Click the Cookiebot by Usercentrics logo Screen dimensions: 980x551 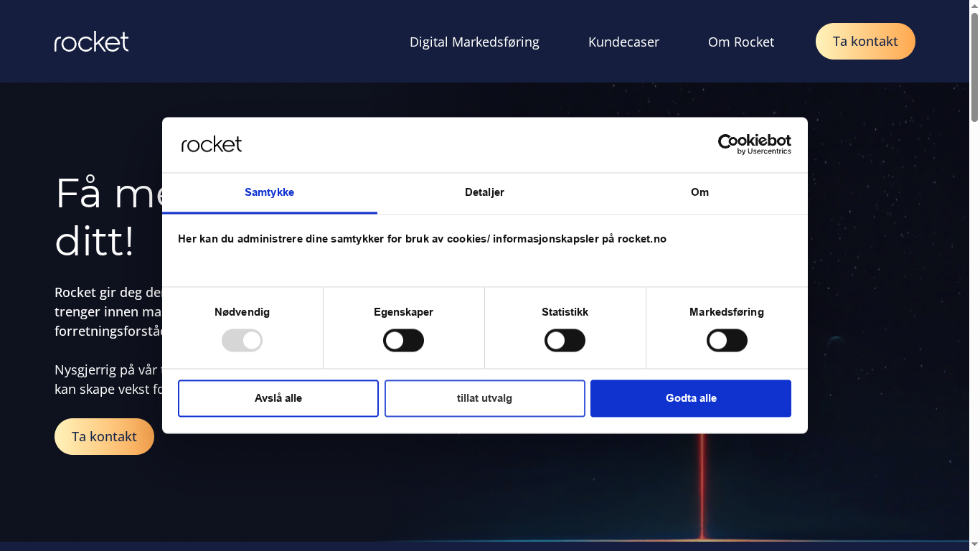click(x=755, y=143)
